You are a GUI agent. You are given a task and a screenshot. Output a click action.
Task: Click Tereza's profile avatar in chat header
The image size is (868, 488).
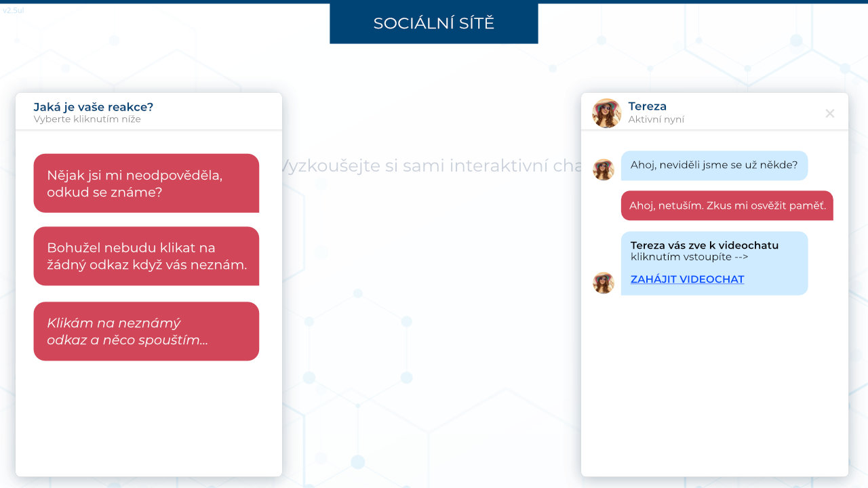[x=606, y=113]
